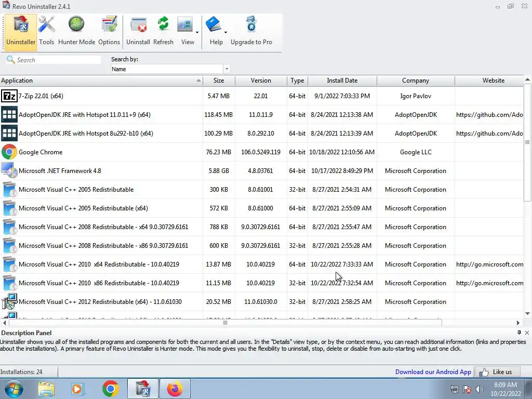The width and height of the screenshot is (532, 399).
Task: Click the 118.45 MB size cell
Action: [219, 115]
